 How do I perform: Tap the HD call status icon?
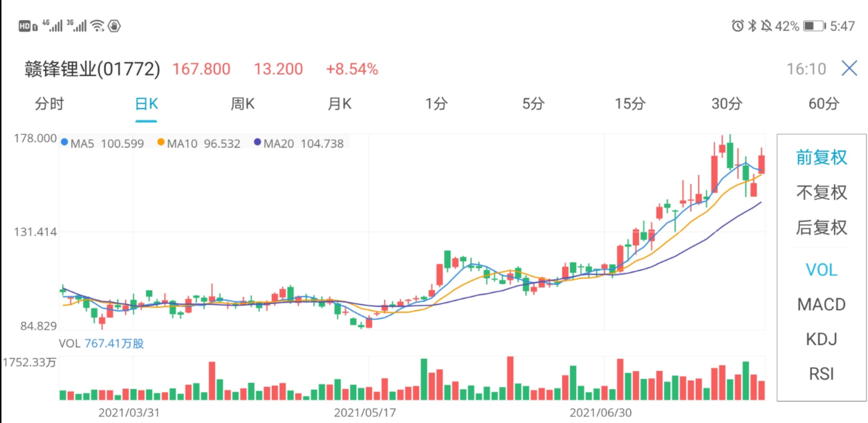28,26
